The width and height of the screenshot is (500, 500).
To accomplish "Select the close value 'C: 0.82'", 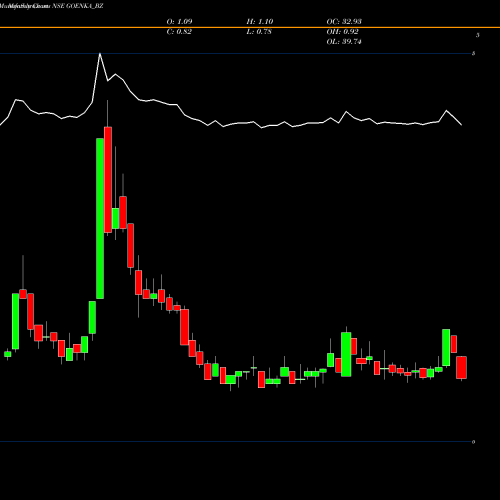I will [x=179, y=32].
